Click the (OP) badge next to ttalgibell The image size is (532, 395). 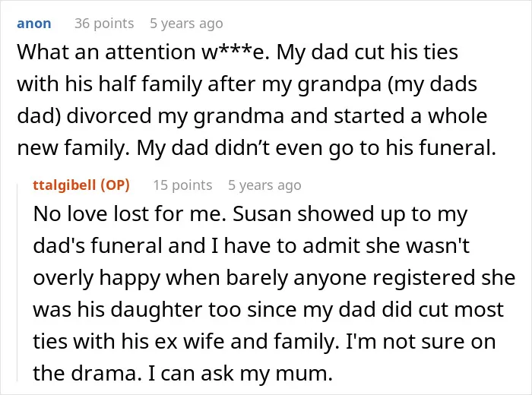[115, 185]
